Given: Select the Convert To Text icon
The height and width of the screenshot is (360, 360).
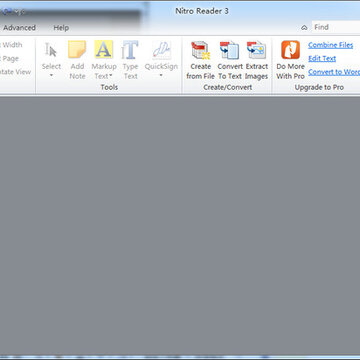Looking at the screenshot, I should (x=229, y=50).
